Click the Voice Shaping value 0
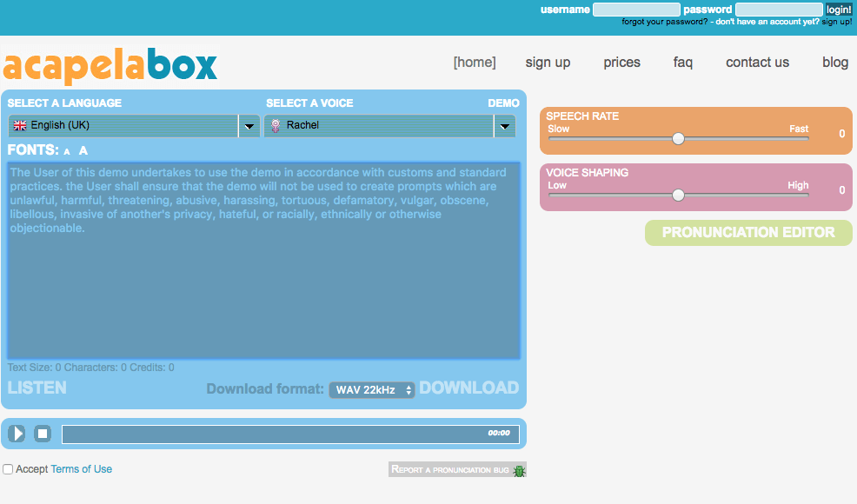The height and width of the screenshot is (504, 857). tap(841, 189)
